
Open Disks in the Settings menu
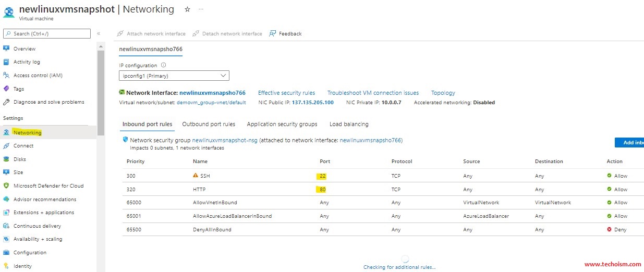pos(20,159)
